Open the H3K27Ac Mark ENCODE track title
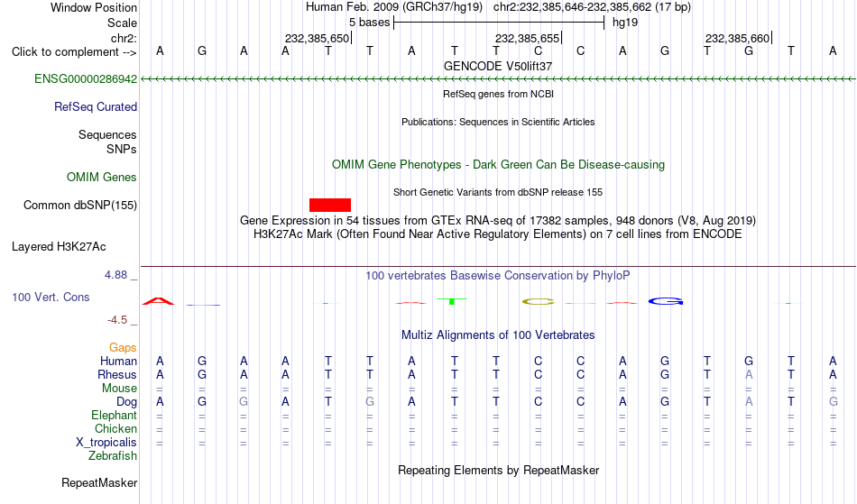Image resolution: width=857 pixels, height=504 pixels. (498, 234)
